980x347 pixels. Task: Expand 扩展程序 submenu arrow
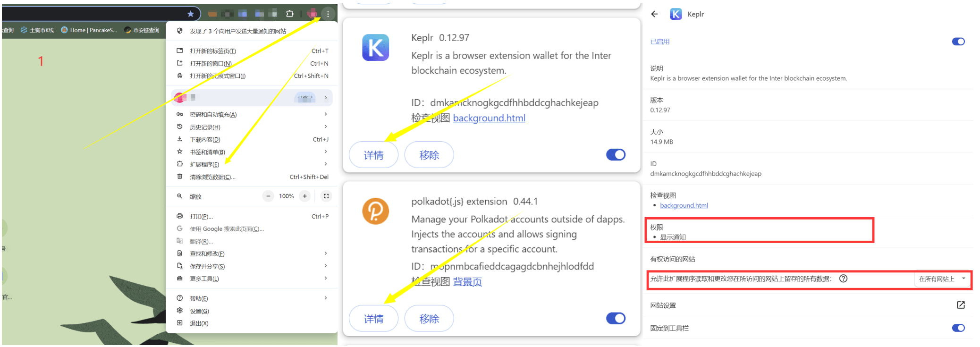(326, 164)
